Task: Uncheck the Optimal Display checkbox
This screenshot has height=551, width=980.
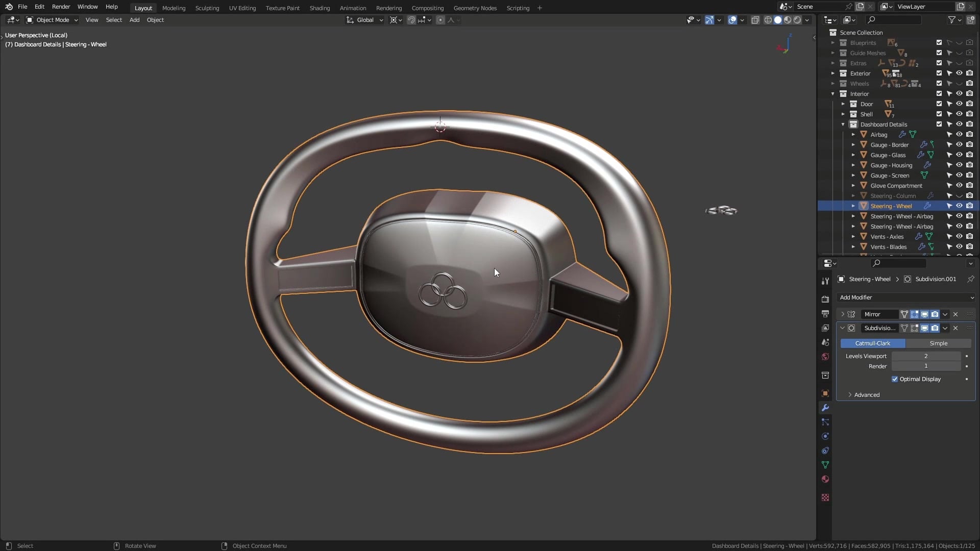Action: point(895,379)
